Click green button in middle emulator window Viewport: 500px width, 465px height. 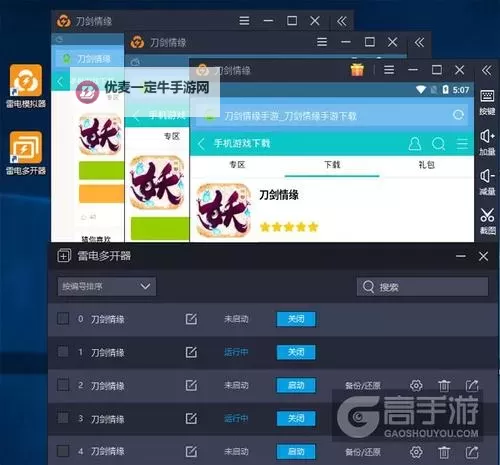160,228
